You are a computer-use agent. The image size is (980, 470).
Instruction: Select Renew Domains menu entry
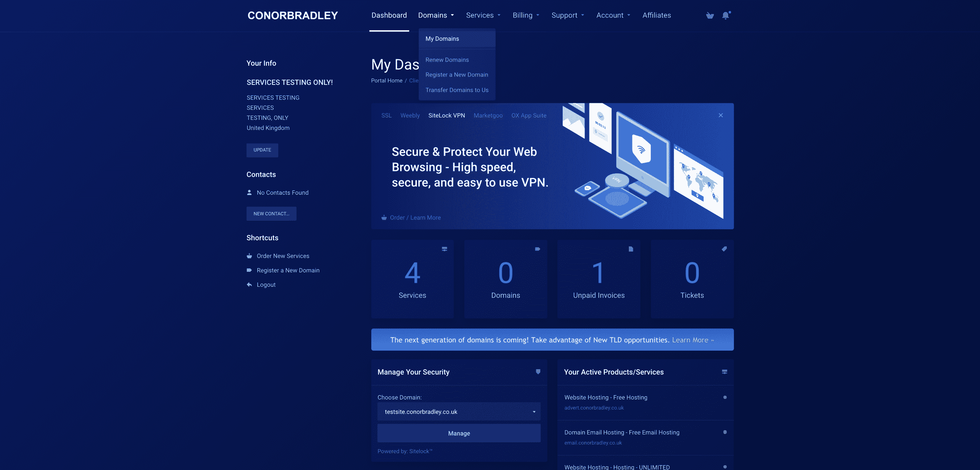coord(457,60)
